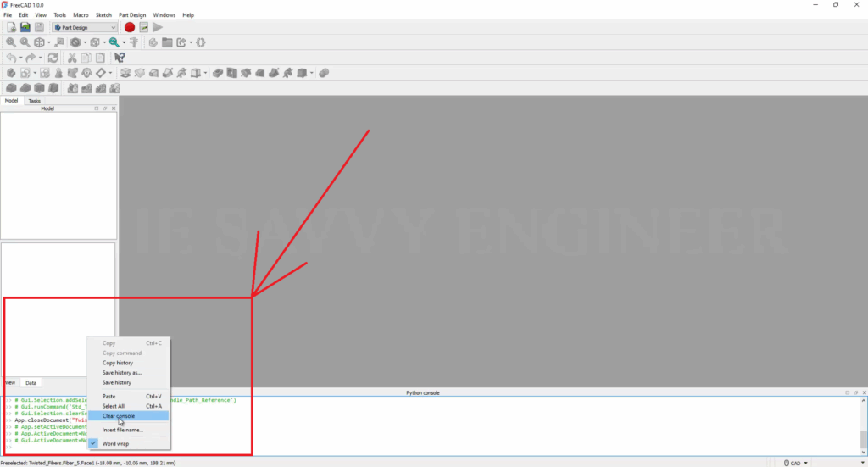Switch to the Tasks tab
Image resolution: width=868 pixels, height=467 pixels.
pos(34,101)
